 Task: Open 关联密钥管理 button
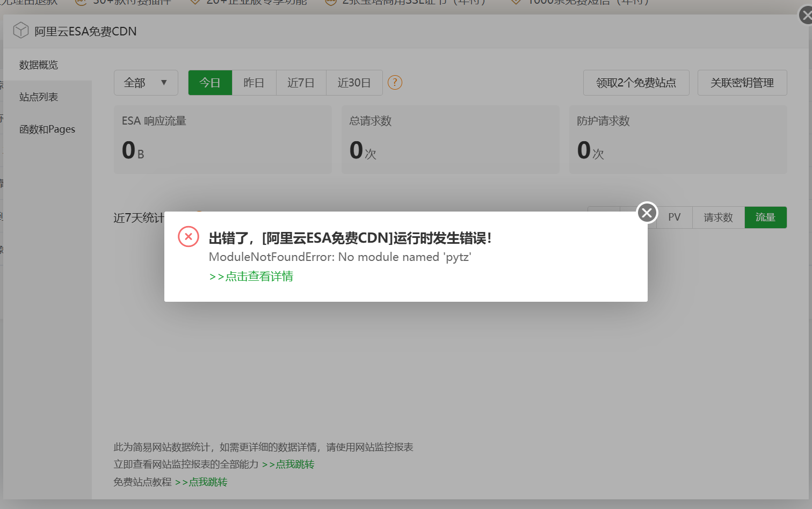(x=742, y=83)
